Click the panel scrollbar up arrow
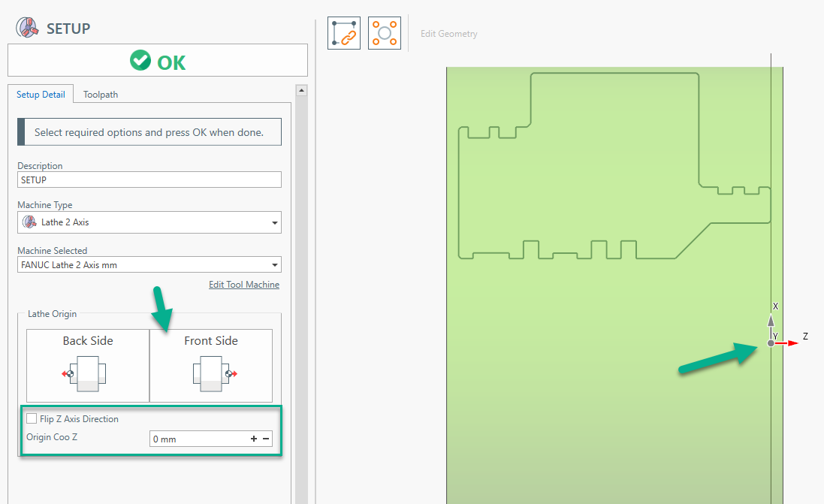Viewport: 824px width, 504px height. [x=302, y=91]
